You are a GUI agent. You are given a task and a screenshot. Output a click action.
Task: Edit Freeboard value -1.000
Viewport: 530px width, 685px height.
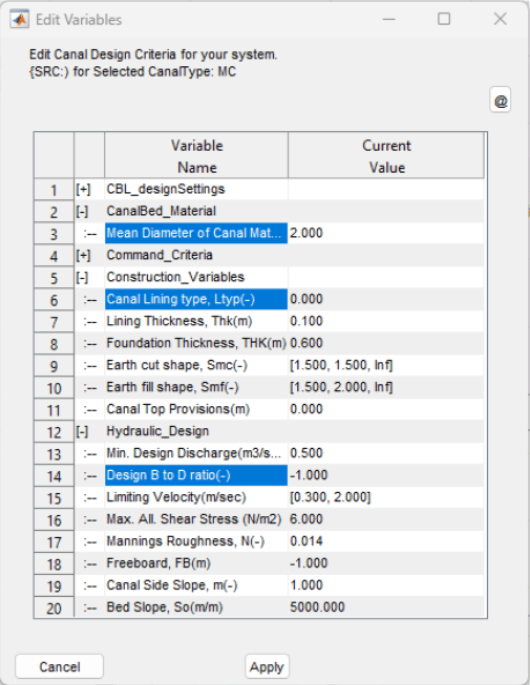386,564
